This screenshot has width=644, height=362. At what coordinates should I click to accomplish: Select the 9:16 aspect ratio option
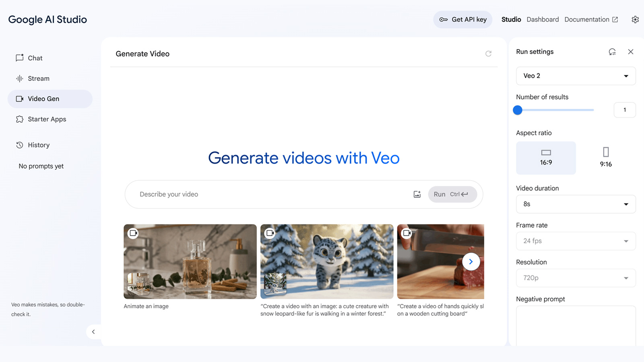coord(606,158)
